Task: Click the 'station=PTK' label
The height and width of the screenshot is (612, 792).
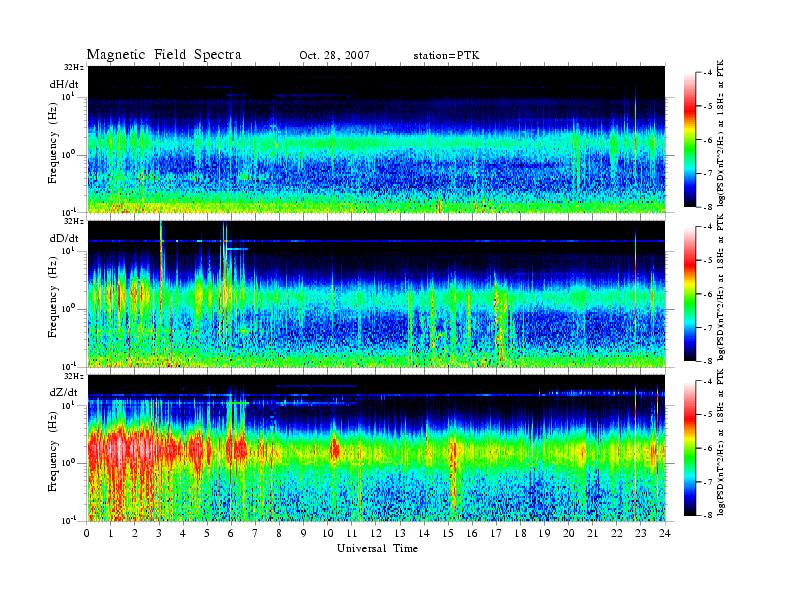Action: click(x=446, y=56)
